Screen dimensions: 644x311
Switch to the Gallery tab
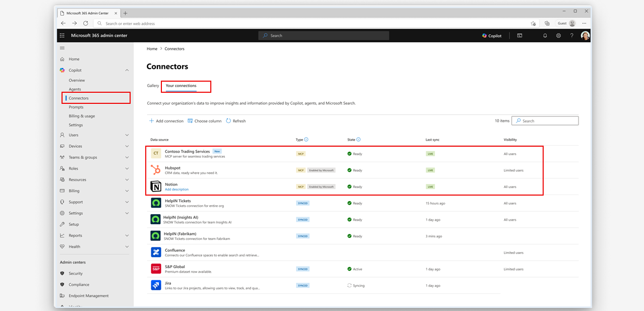(x=153, y=86)
